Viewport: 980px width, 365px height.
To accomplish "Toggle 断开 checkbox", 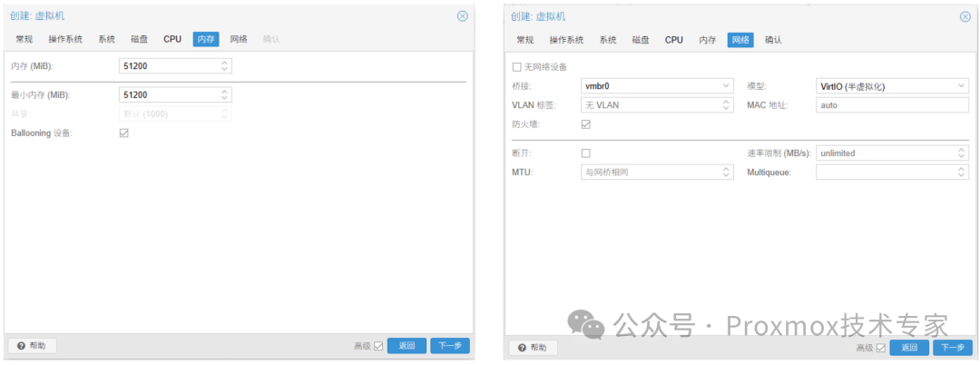I will tap(585, 153).
